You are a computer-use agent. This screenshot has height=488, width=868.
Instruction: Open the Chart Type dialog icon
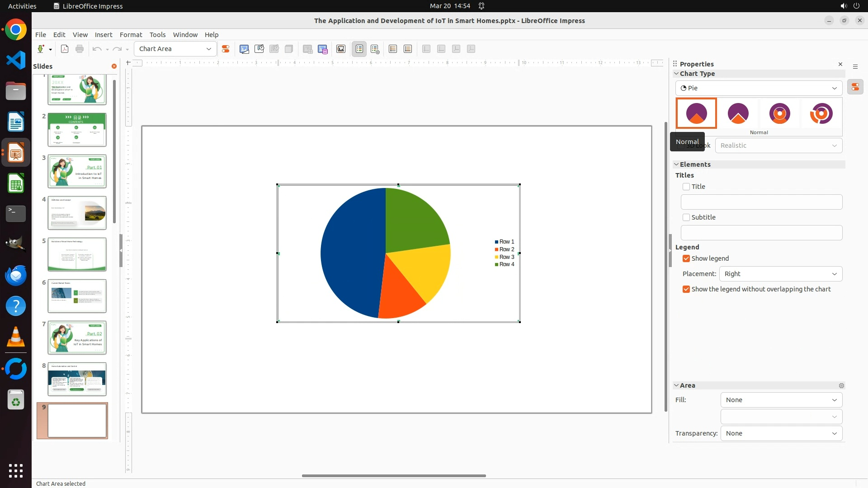(244, 49)
